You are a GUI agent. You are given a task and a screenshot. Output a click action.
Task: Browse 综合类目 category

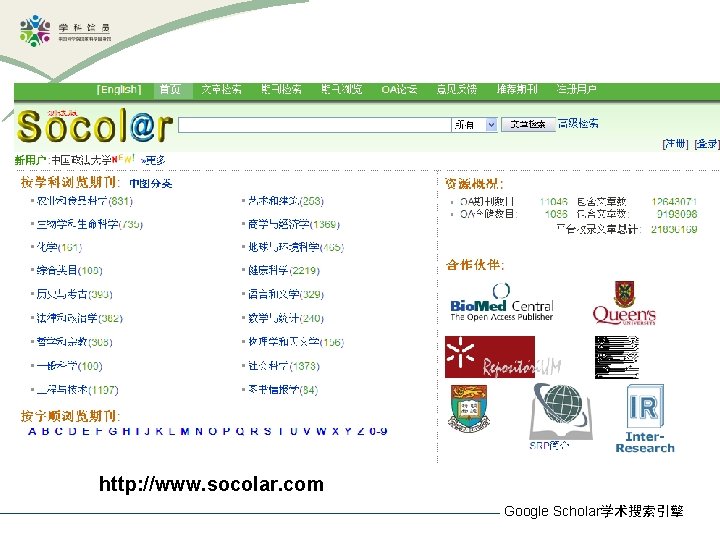pyautogui.click(x=69, y=270)
